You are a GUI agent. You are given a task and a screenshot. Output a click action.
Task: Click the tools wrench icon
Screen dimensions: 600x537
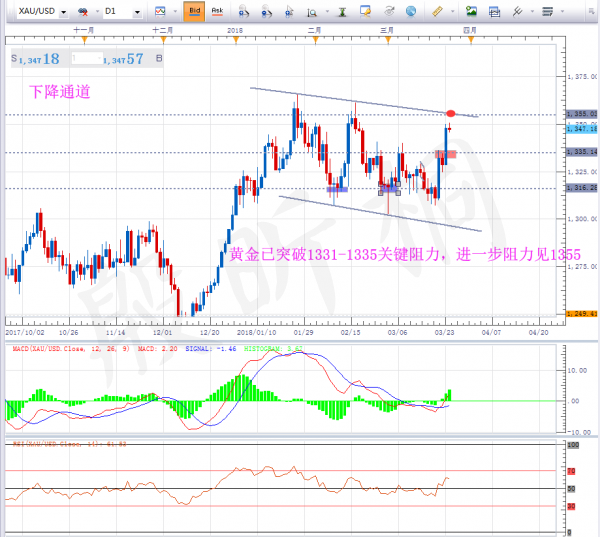point(517,12)
